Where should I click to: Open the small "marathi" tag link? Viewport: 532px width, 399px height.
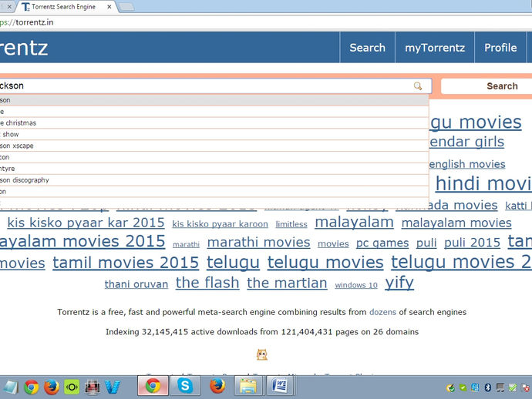pos(186,244)
